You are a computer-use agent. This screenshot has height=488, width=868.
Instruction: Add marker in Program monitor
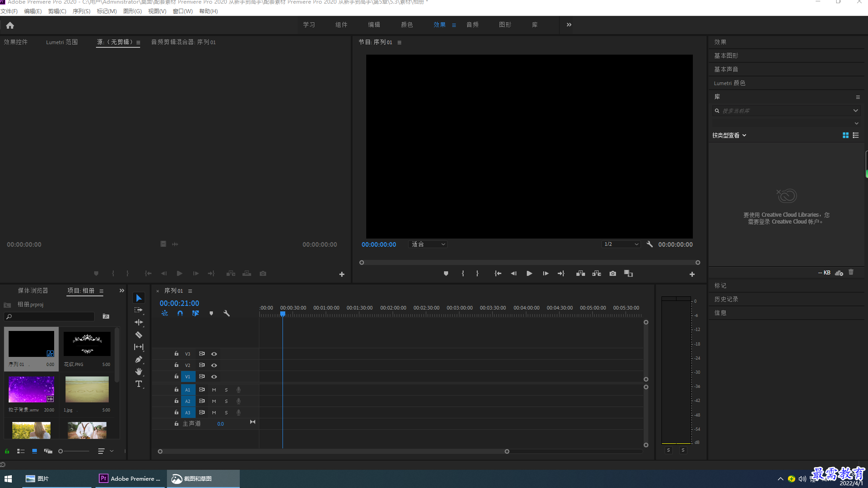pos(446,274)
